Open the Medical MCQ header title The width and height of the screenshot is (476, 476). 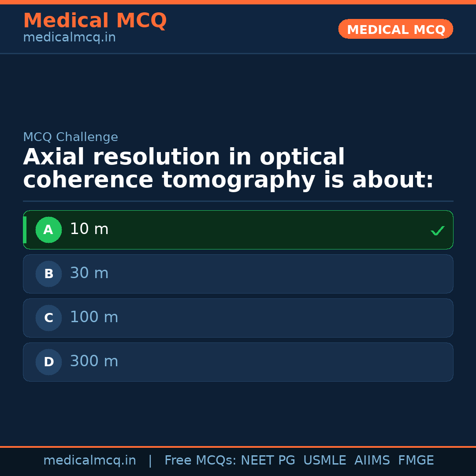pos(95,21)
